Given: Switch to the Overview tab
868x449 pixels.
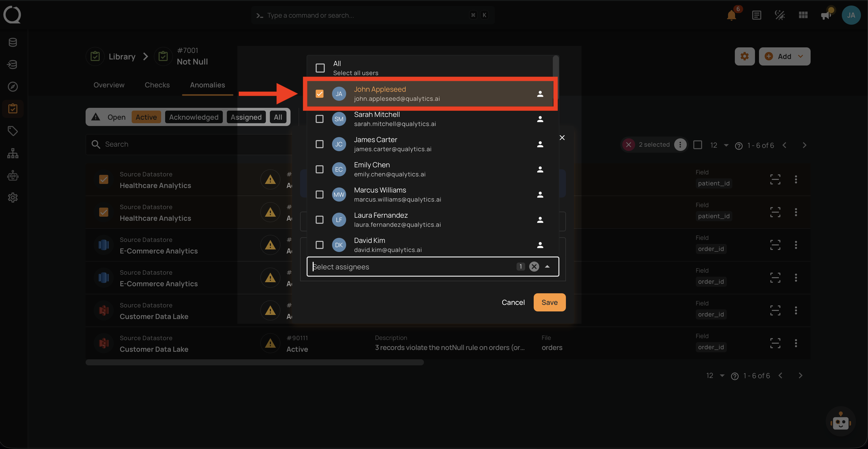Looking at the screenshot, I should (x=109, y=85).
